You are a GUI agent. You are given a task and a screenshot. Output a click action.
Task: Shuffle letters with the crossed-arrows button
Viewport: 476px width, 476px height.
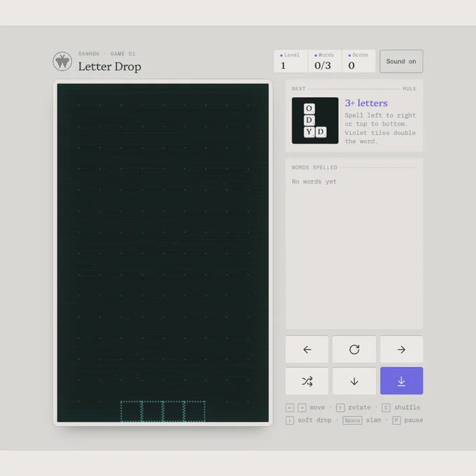[x=307, y=381]
